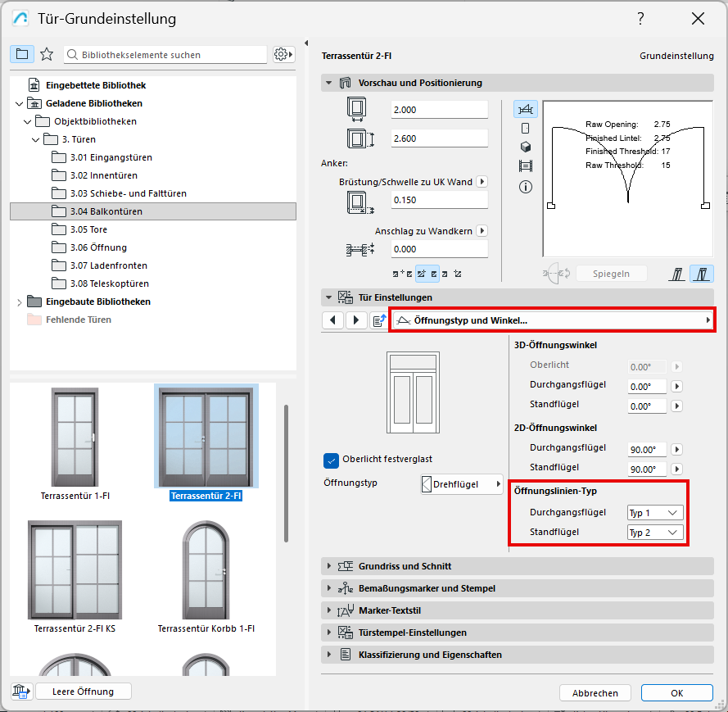This screenshot has width=728, height=712.
Task: Expand Grundriss und Schnitt panel
Action: tap(328, 566)
